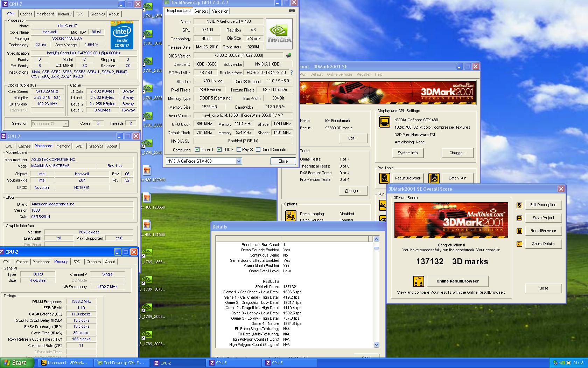
Task: Click the NVIDIA system tray icon
Action: [562, 363]
